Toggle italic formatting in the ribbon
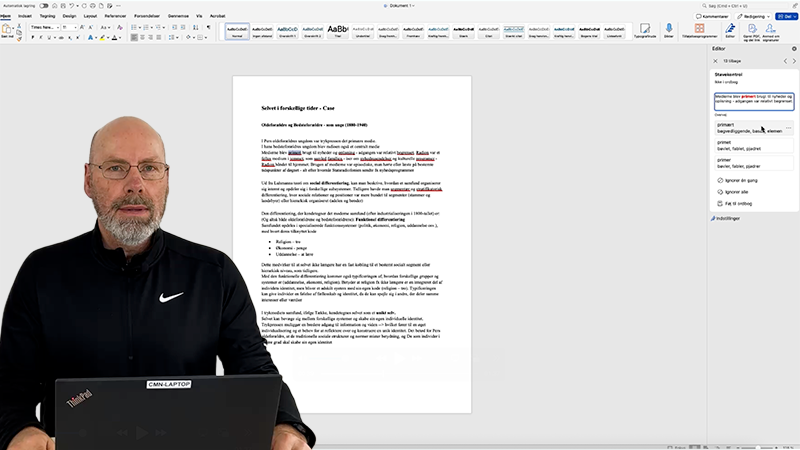This screenshot has width=800, height=450. [41, 37]
